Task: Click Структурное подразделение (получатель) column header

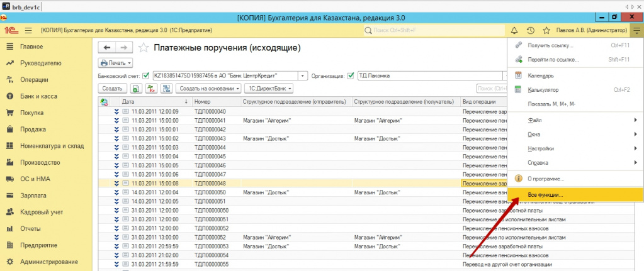Action: coord(406,101)
